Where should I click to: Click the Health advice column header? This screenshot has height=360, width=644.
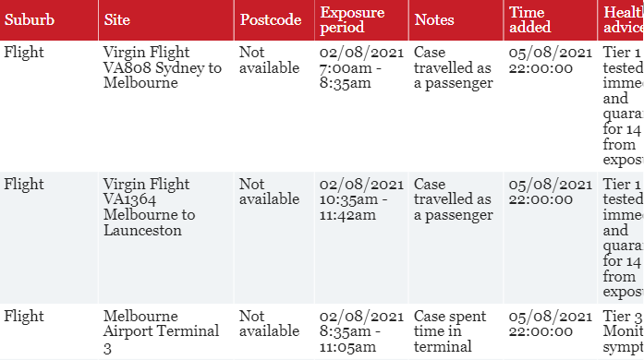tap(621, 20)
